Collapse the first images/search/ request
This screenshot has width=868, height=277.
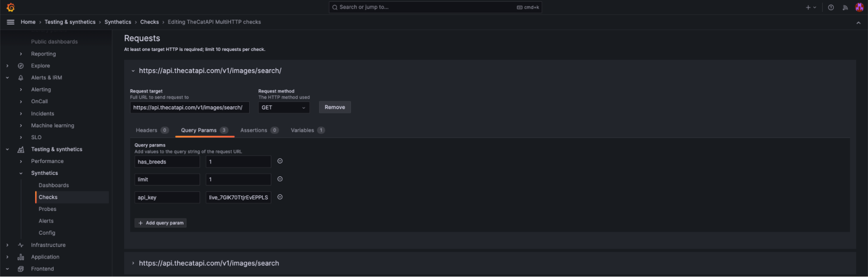point(133,71)
